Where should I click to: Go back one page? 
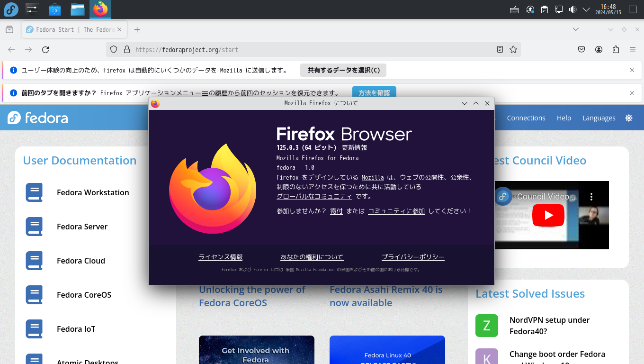coord(11,49)
